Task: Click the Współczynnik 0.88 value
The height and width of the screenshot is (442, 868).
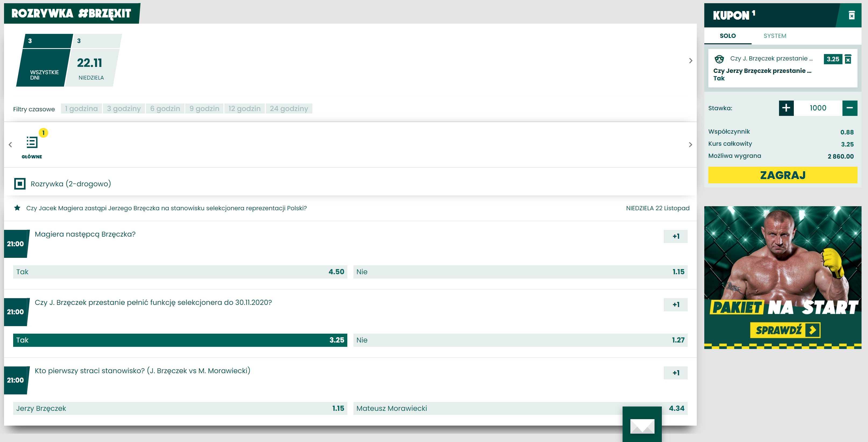Action: coord(847,132)
